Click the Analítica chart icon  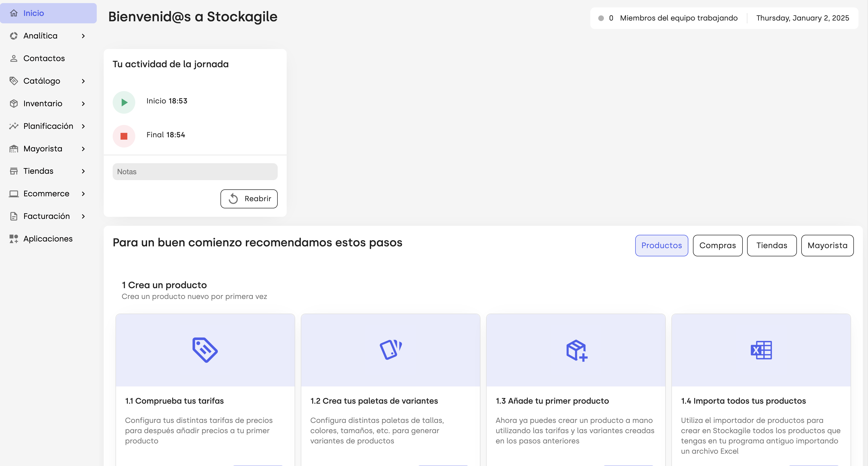(14, 36)
